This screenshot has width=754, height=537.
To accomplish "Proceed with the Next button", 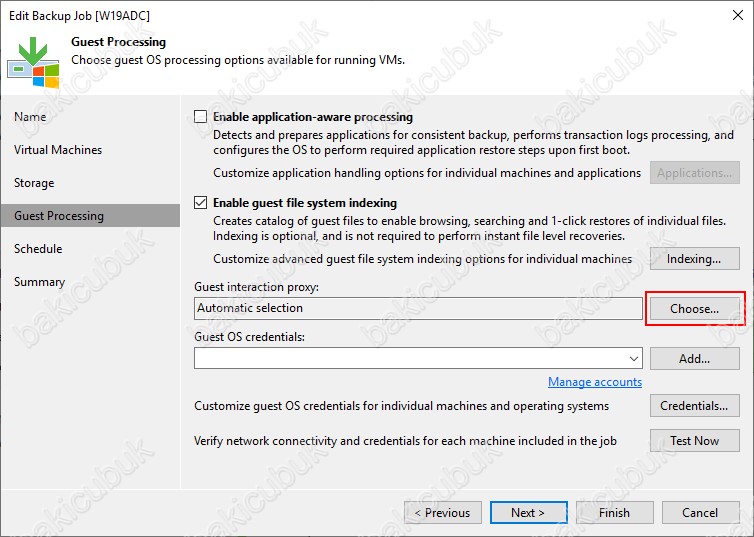I will 528,513.
